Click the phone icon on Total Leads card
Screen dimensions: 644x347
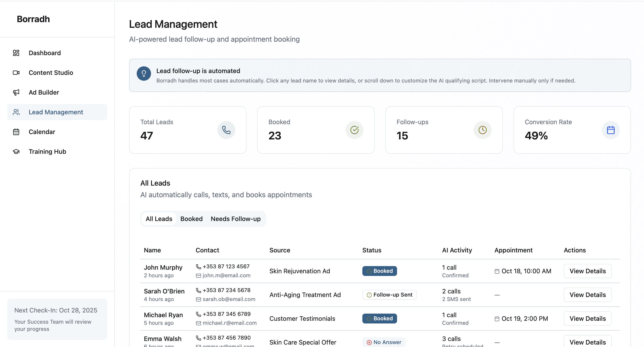(x=226, y=130)
